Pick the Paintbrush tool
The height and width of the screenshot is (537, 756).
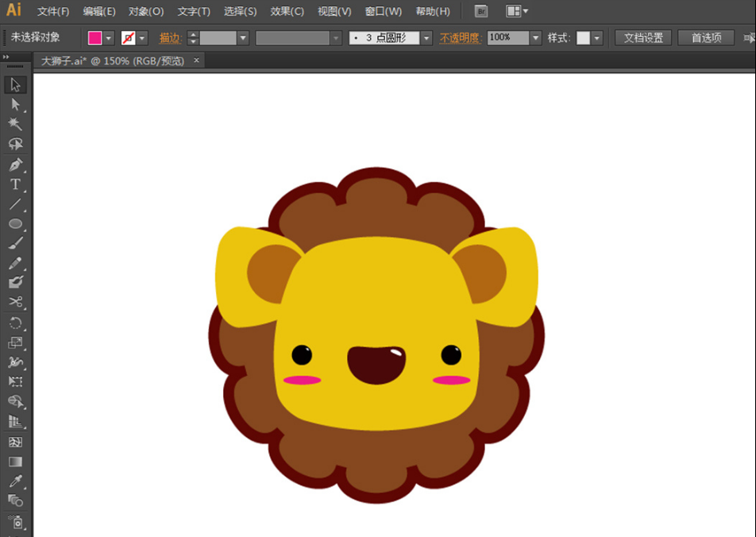pyautogui.click(x=15, y=243)
